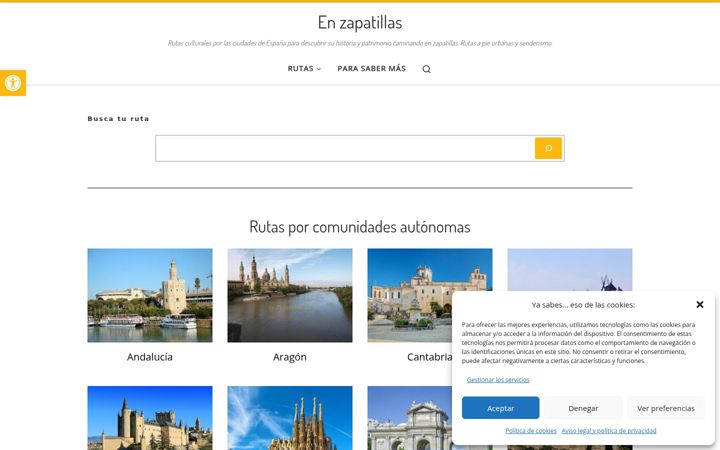Open the Segovia castle photo thumbnail
This screenshot has width=720, height=450.
coord(150,418)
